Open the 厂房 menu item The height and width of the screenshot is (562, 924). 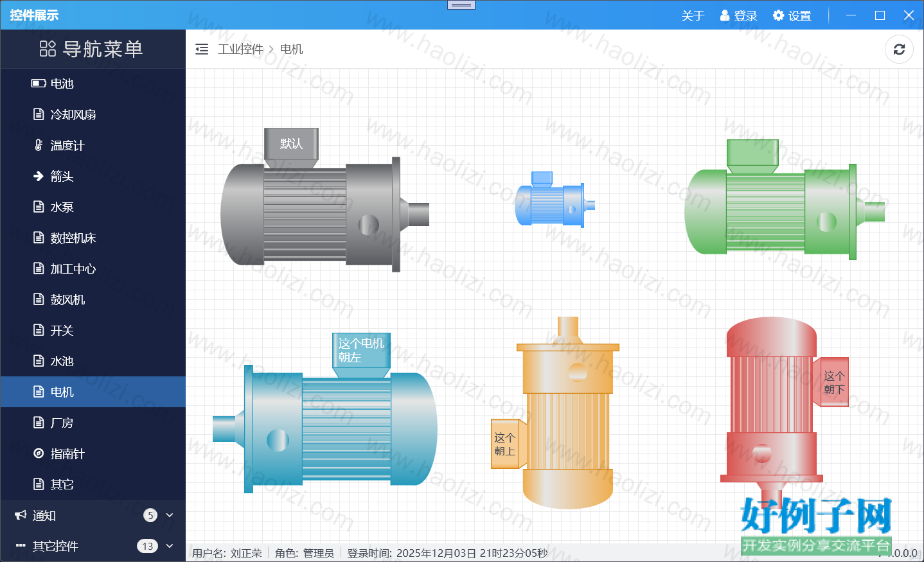tap(93, 423)
